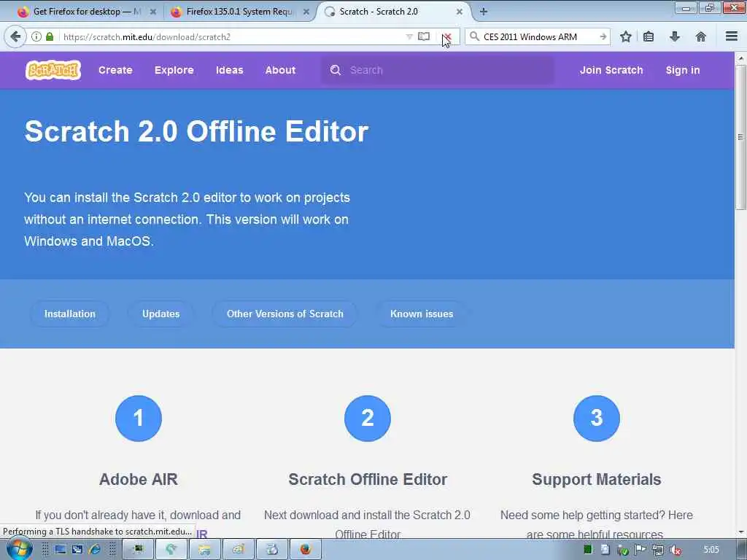The image size is (747, 560).
Task: Click the scrollbar up arrow
Action: click(x=740, y=58)
